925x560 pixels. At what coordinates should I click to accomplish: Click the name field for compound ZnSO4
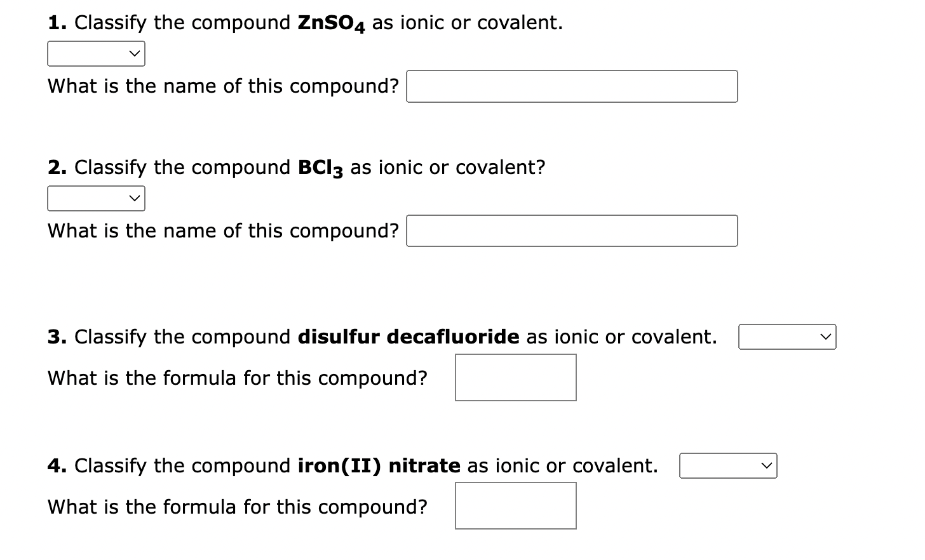(x=571, y=86)
